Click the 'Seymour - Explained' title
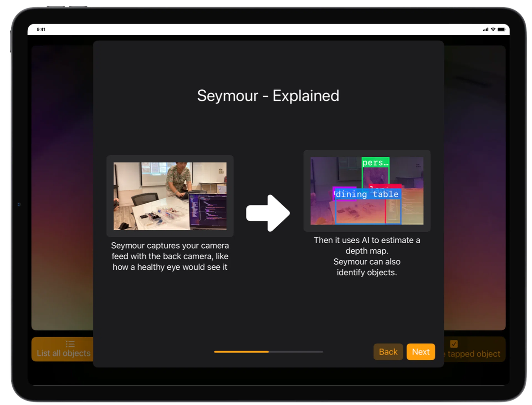This screenshot has width=532, height=405. [x=268, y=96]
